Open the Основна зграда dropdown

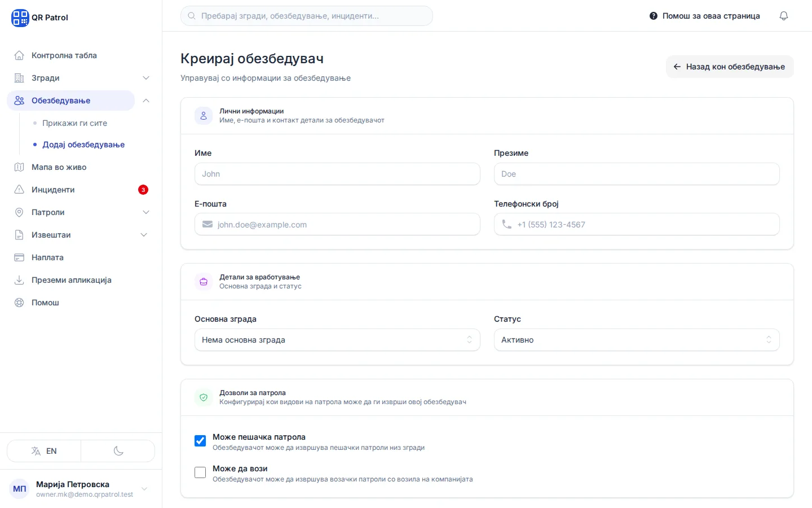tap(337, 340)
